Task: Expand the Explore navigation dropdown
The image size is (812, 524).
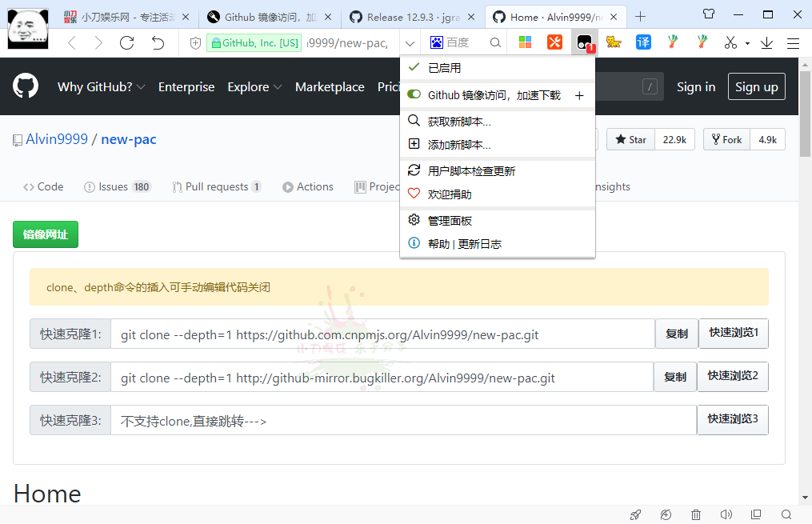Action: [254, 87]
